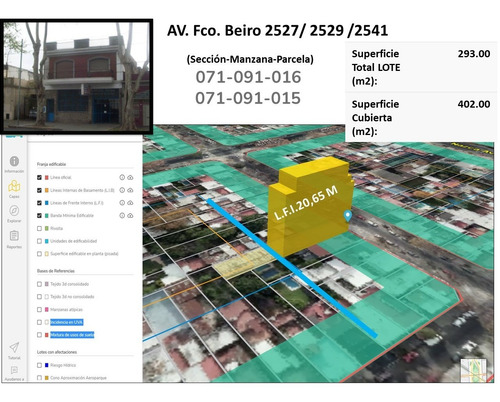Open the Reportes clipboard icon
The image size is (500, 402).
click(x=14, y=236)
